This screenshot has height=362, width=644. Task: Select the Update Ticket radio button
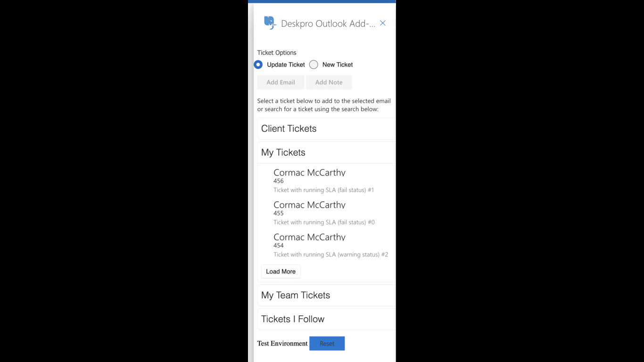258,65
